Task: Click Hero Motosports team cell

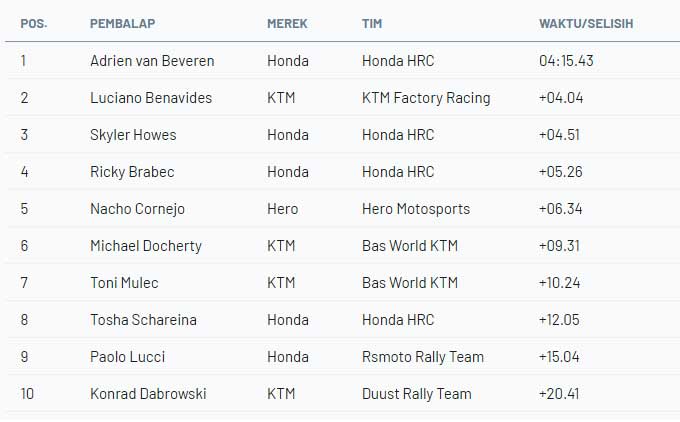Action: (x=416, y=209)
